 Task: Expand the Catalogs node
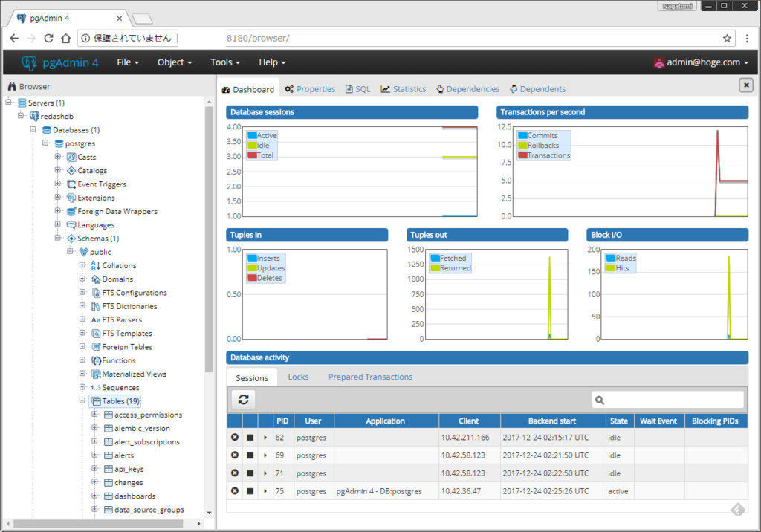(58, 170)
